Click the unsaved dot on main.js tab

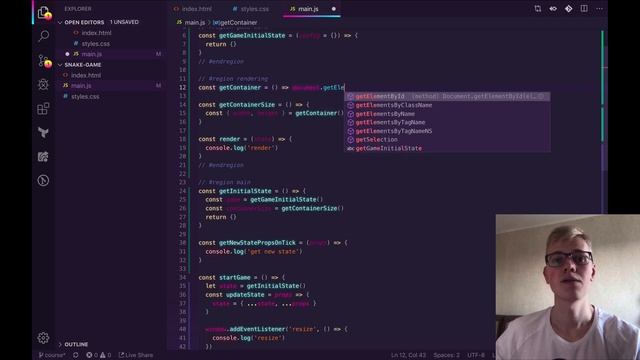(333, 9)
